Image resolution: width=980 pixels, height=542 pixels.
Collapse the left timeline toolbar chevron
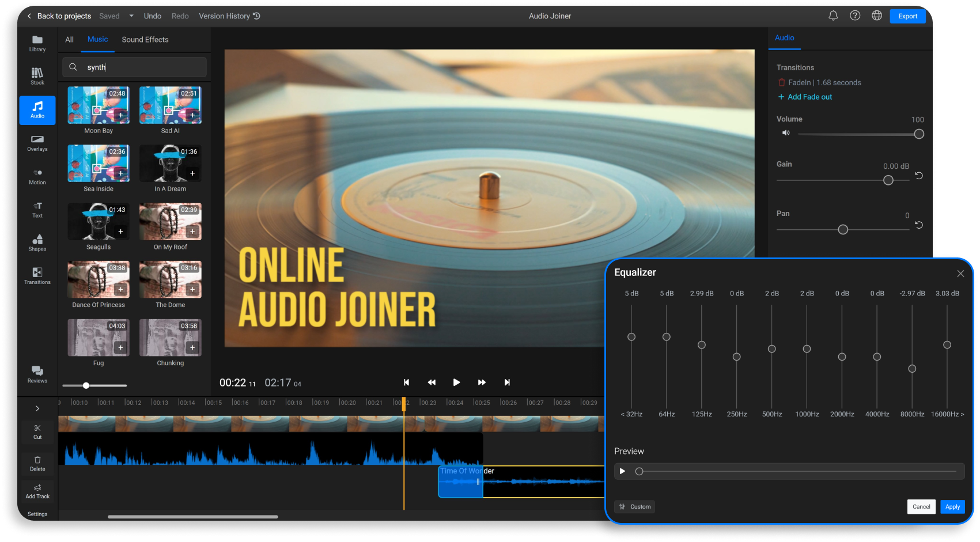[37, 408]
